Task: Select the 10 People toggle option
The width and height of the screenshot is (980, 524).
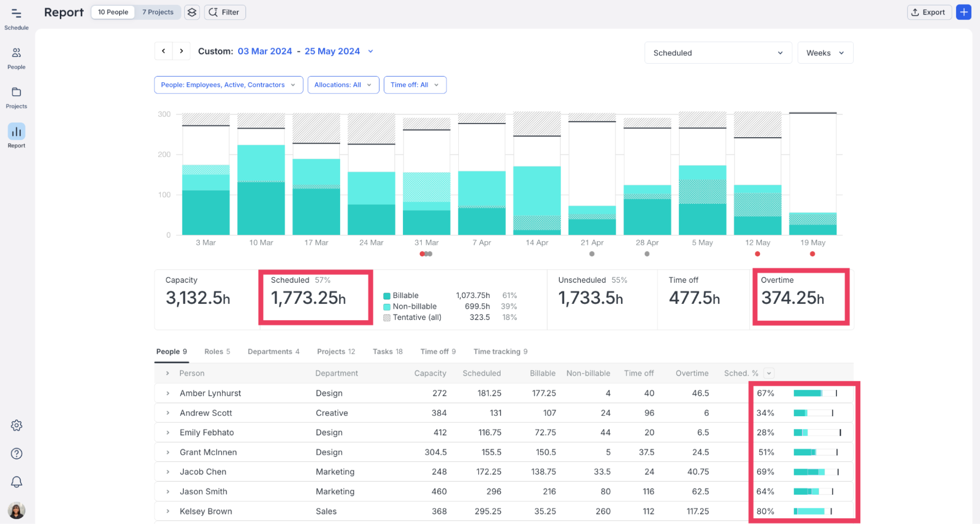Action: pos(113,12)
